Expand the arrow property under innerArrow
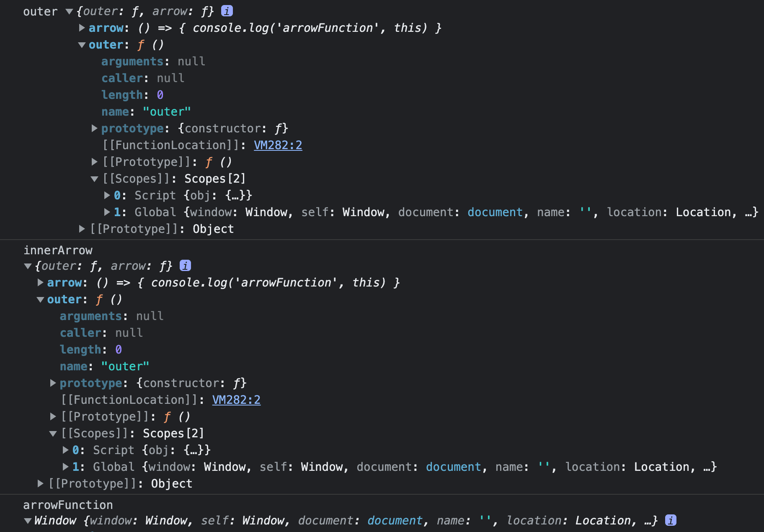The height and width of the screenshot is (532, 764). 41,283
